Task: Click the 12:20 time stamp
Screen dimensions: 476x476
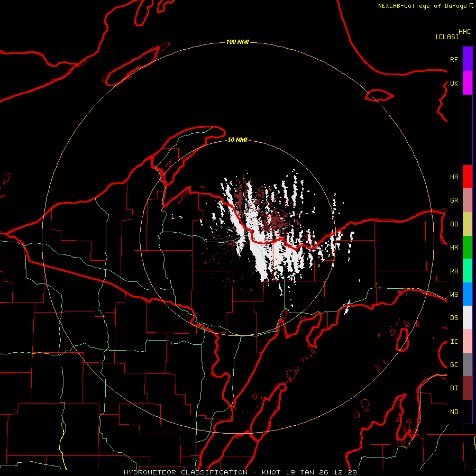Action: tap(345, 472)
